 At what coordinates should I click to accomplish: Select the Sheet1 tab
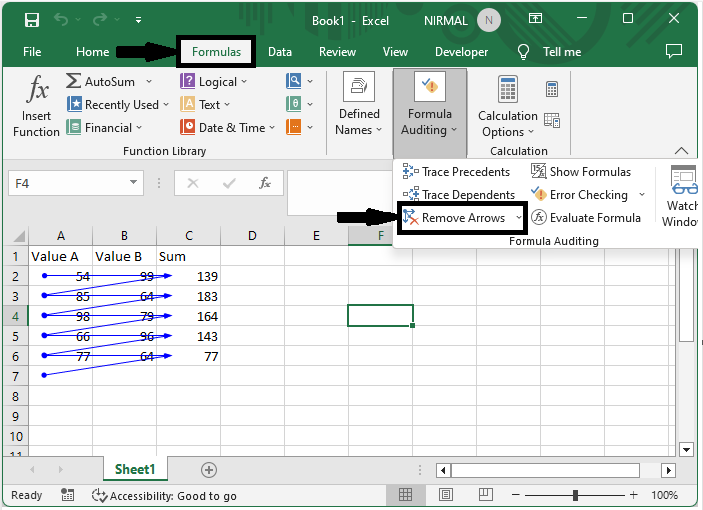(x=135, y=469)
